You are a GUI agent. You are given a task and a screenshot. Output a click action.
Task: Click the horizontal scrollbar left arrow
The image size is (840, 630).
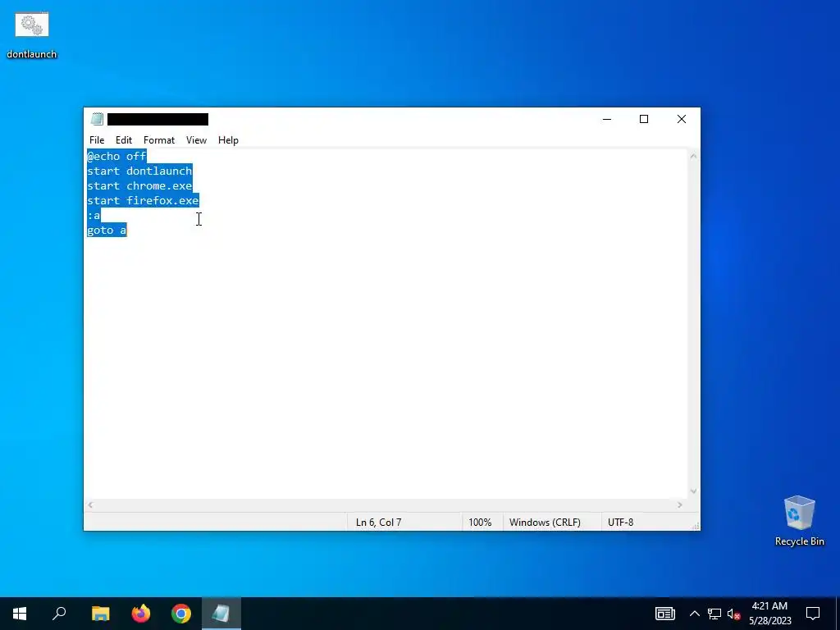pos(90,504)
